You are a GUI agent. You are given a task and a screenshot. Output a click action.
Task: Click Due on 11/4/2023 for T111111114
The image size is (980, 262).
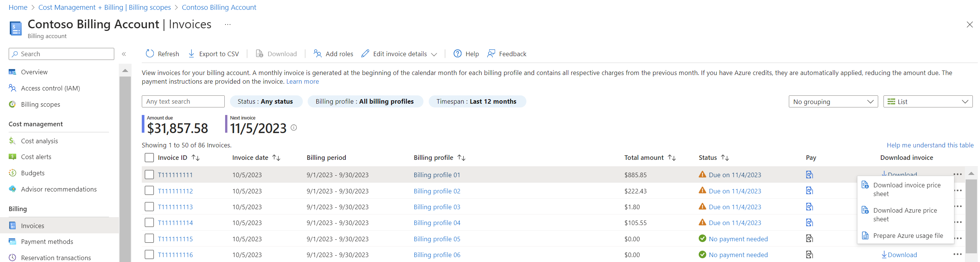[735, 223]
